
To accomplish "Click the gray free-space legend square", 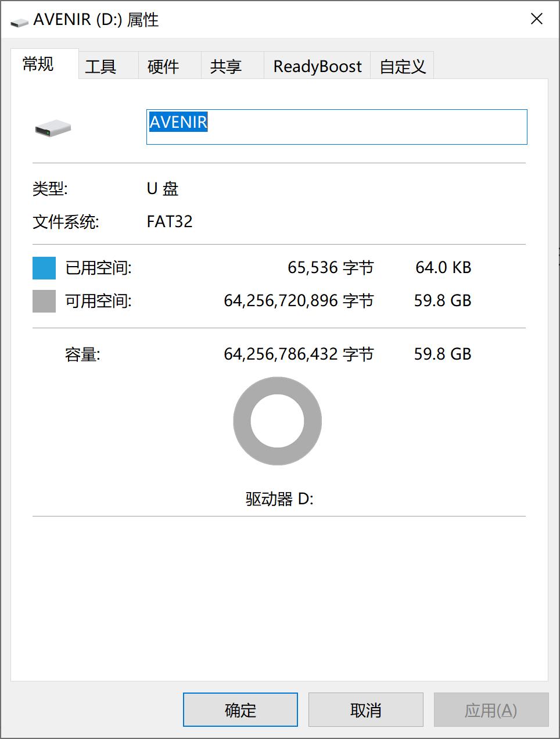I will point(44,300).
